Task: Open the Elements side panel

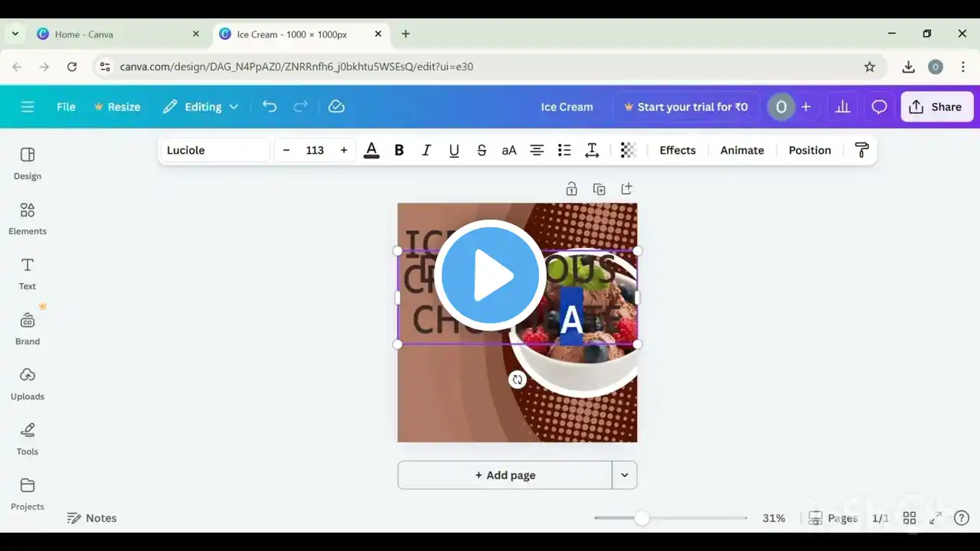Action: pos(28,218)
